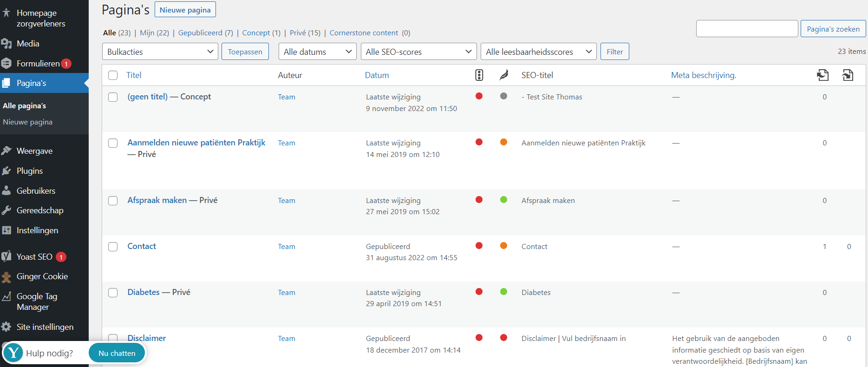Click the Site instellingen gear icon
868x367 pixels.
7,327
